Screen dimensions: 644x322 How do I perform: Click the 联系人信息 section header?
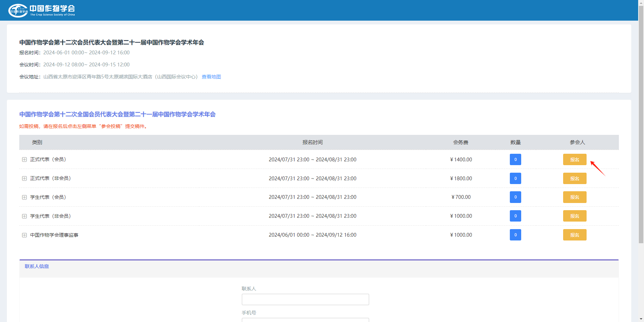(37, 266)
